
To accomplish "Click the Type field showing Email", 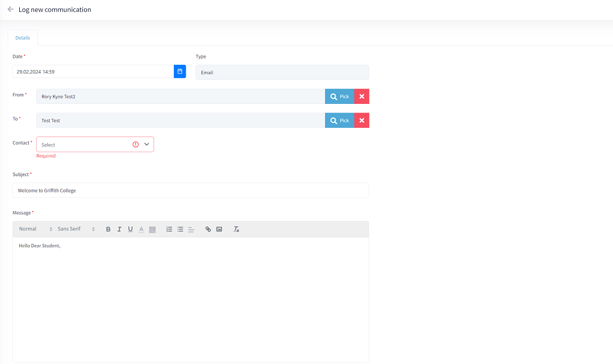I will tap(282, 72).
